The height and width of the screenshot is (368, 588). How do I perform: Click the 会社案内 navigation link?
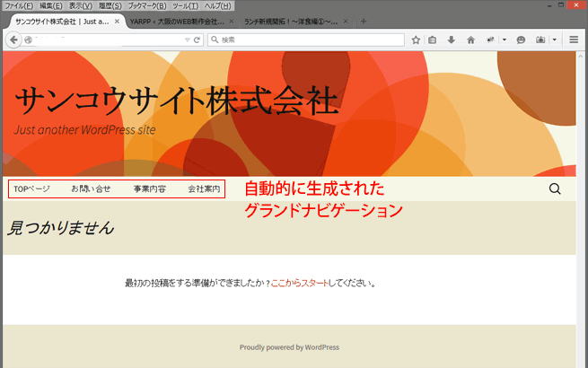[204, 189]
